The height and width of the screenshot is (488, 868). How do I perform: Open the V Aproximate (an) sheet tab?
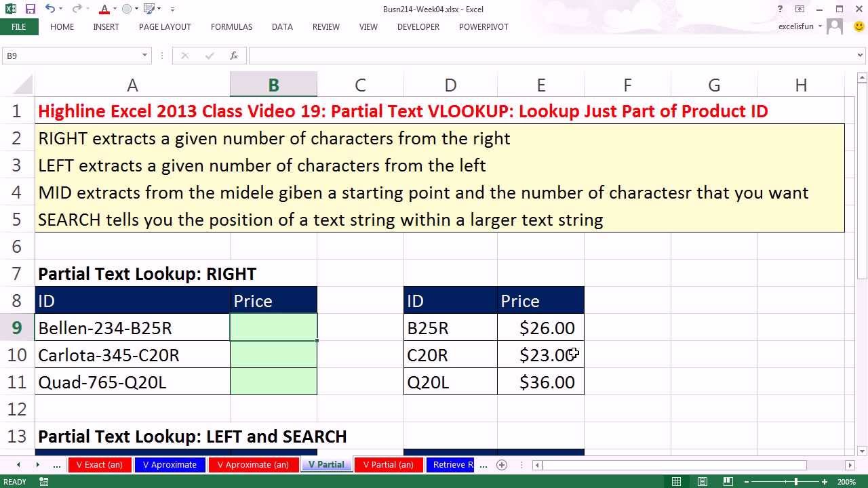tap(253, 465)
